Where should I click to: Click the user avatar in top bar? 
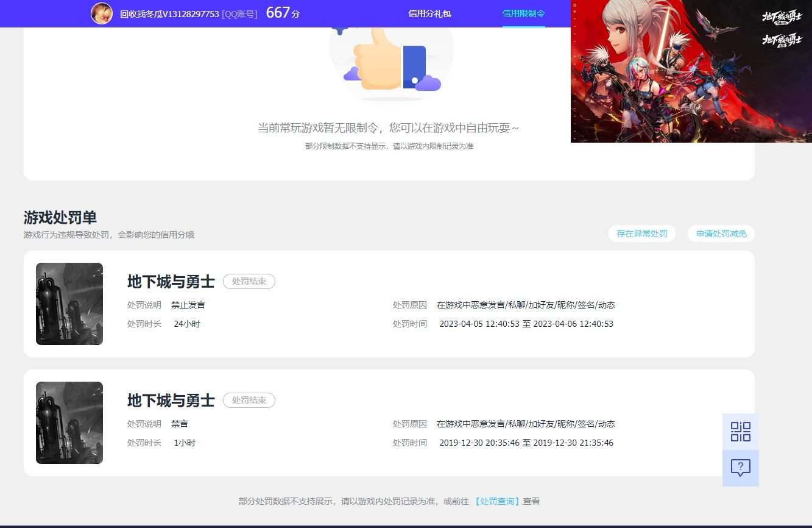click(102, 13)
